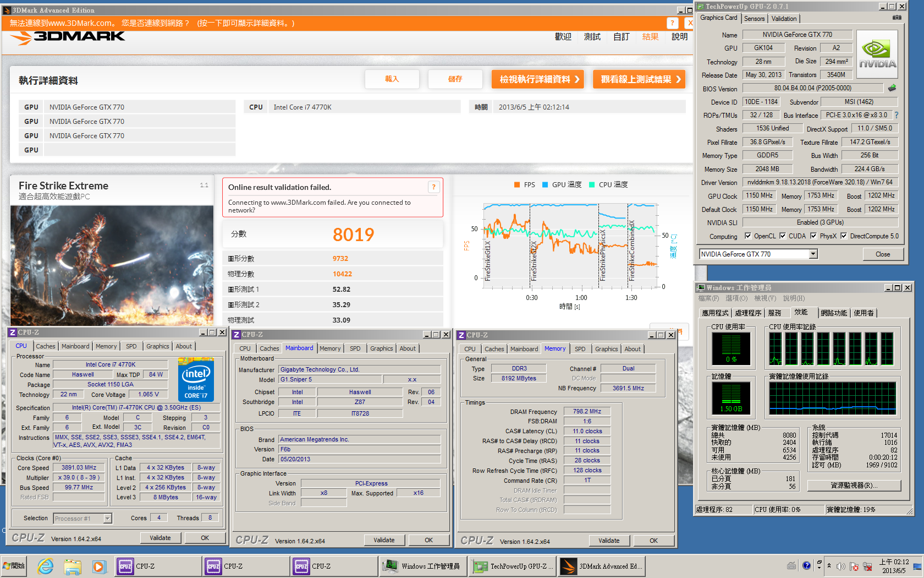Image resolution: width=924 pixels, height=578 pixels.
Task: Click the orange connection warning bar text
Action: tap(152, 23)
